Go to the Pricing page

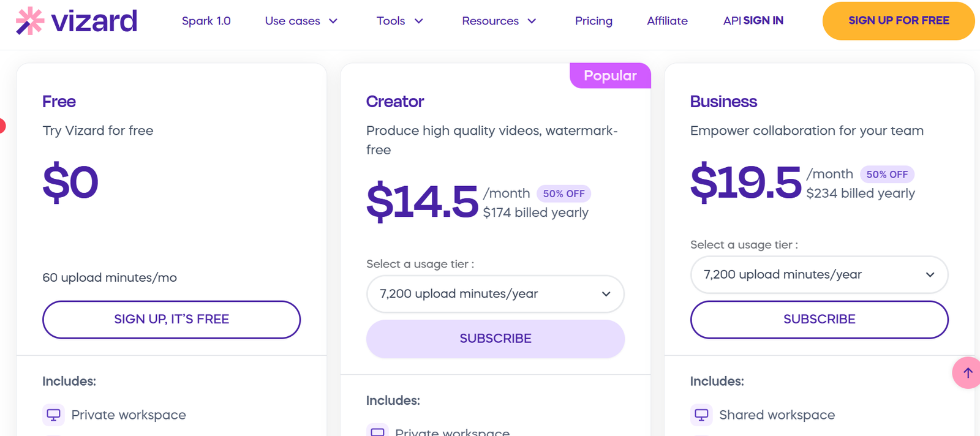(594, 21)
